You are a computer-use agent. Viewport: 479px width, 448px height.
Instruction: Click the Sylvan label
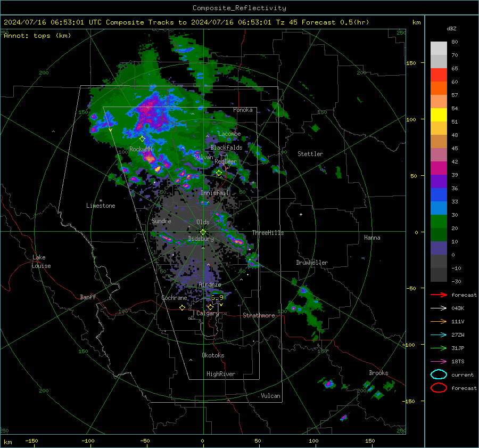pos(203,157)
